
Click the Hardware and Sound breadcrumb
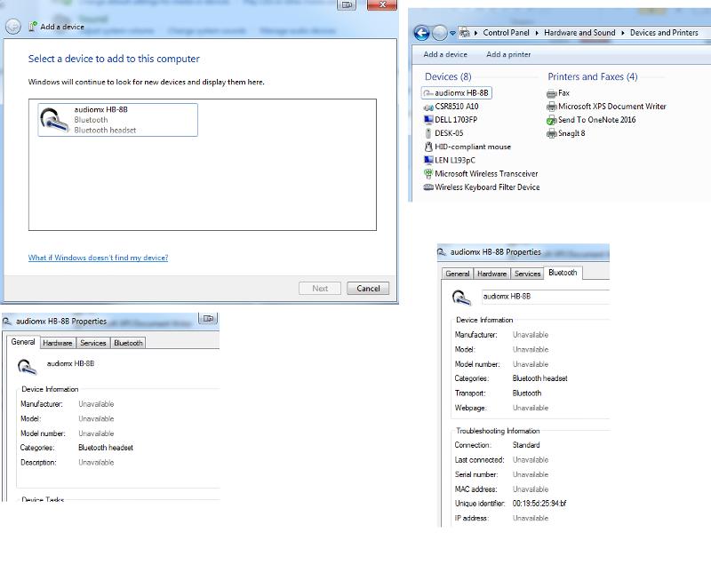click(x=579, y=33)
